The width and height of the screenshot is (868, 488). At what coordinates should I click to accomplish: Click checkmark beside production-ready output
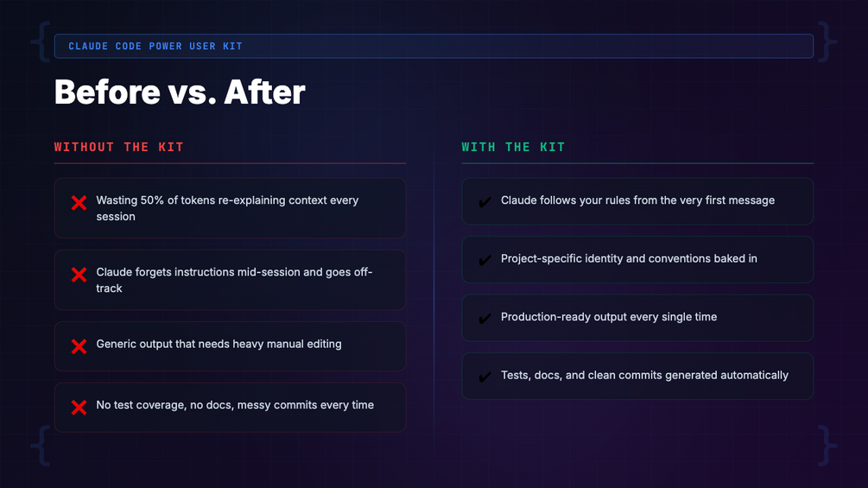485,319
